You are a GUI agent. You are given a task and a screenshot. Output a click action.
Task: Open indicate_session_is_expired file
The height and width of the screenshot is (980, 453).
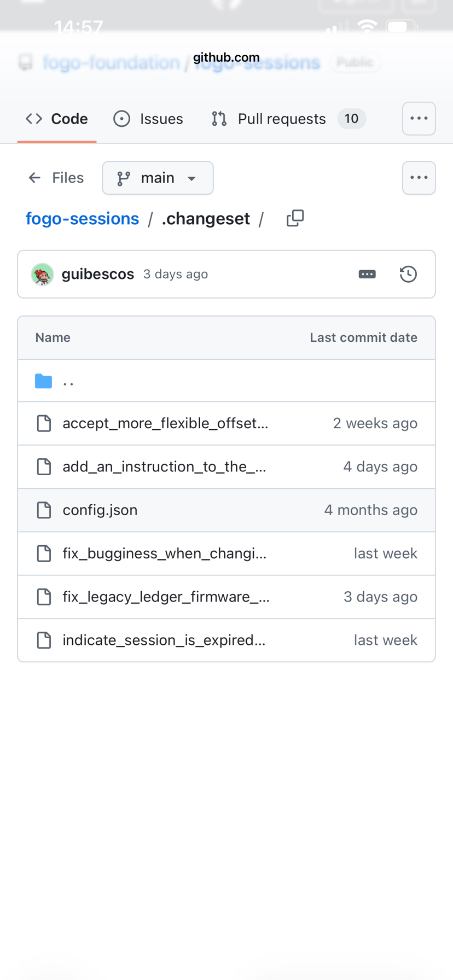164,640
